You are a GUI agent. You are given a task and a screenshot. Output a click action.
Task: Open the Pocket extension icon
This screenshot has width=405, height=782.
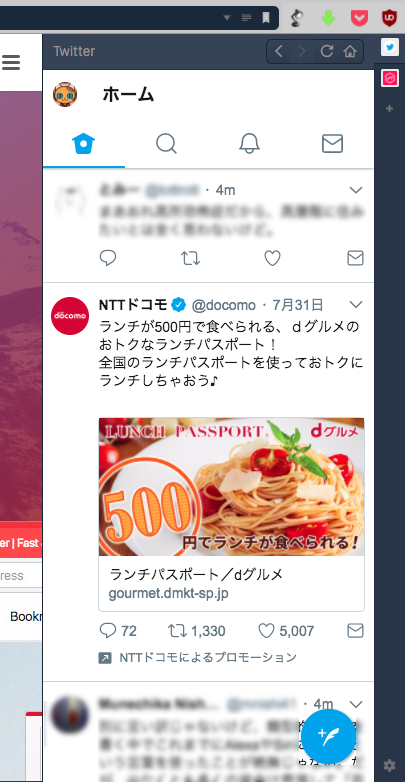click(359, 18)
